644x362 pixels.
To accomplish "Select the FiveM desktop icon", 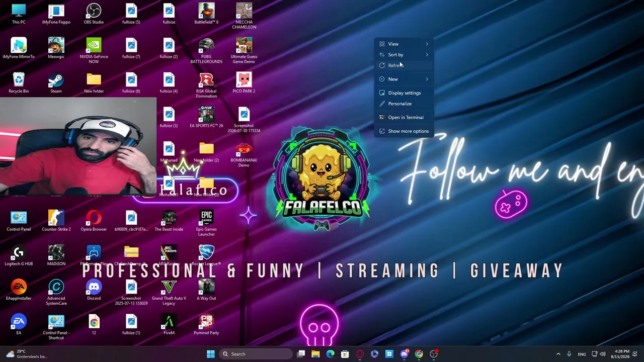I will click(x=169, y=325).
